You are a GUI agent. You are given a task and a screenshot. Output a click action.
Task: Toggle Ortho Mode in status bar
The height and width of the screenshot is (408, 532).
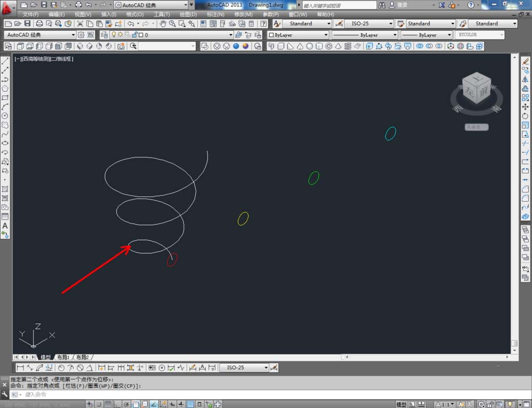[x=117, y=404]
